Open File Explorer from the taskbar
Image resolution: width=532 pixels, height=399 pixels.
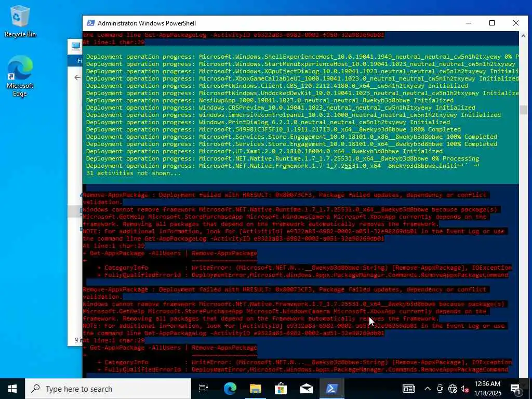255,389
